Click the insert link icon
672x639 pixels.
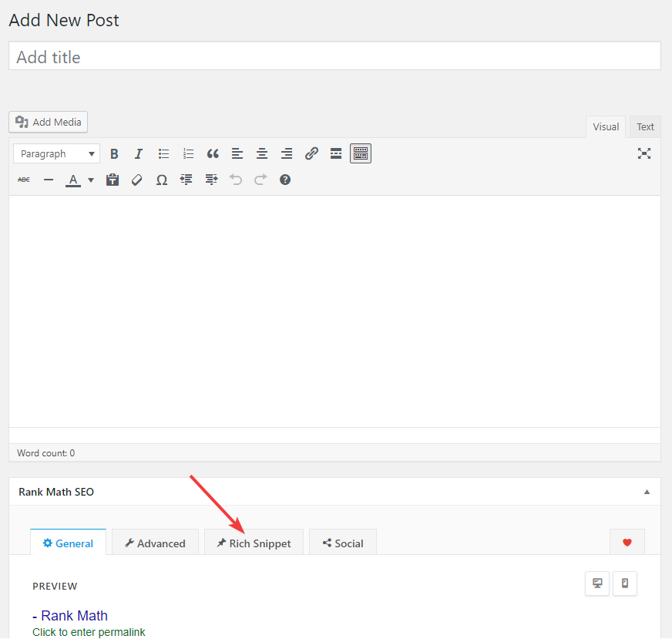[311, 153]
